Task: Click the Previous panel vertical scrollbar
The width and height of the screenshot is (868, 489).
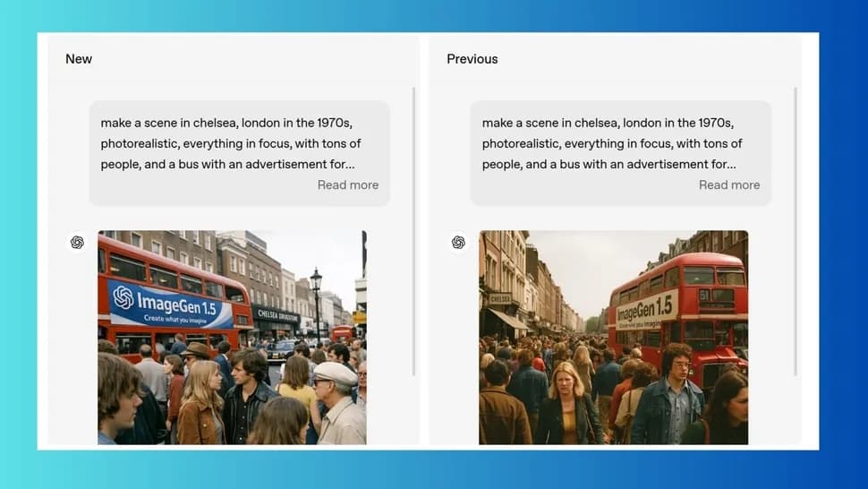Action: tap(795, 231)
